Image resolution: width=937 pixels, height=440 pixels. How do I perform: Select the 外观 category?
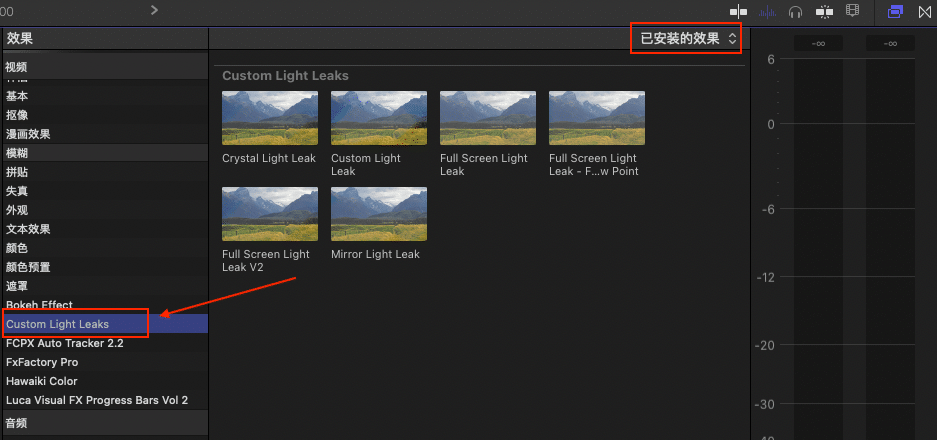[x=104, y=210]
